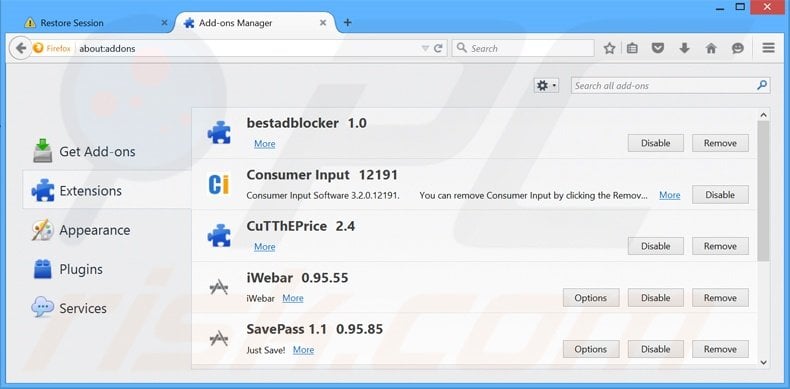Viewport: 790px width, 389px height.
Task: Open the add-ons tools gear dropdown
Action: (546, 86)
